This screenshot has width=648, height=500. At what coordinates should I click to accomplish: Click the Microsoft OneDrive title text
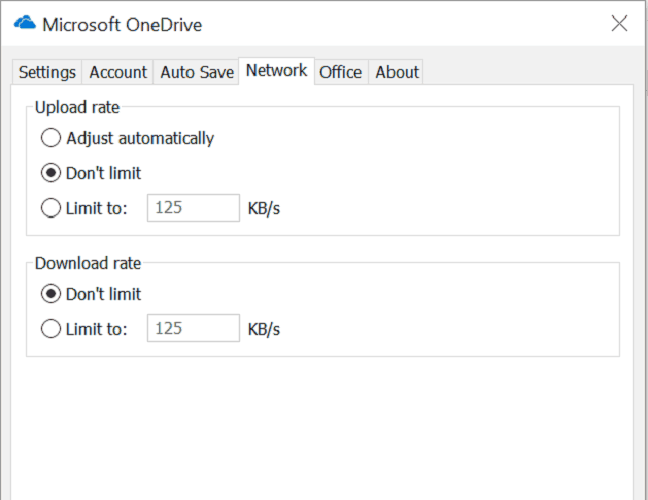coord(122,25)
